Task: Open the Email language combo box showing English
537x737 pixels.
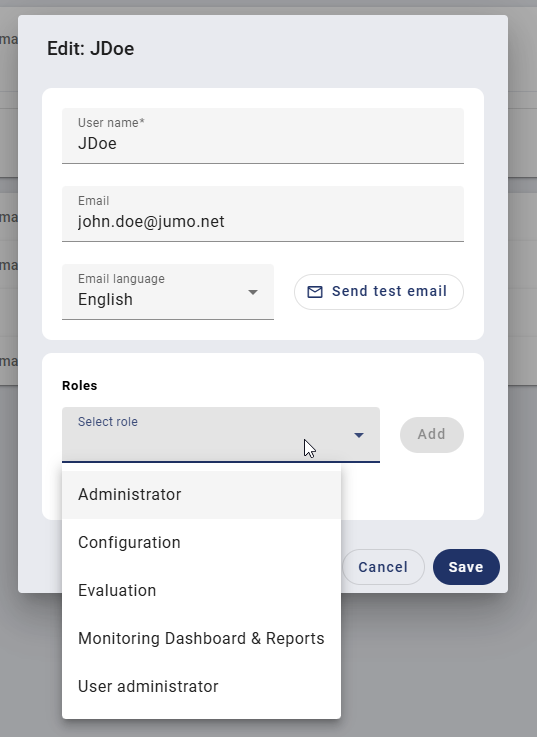Action: tap(168, 292)
